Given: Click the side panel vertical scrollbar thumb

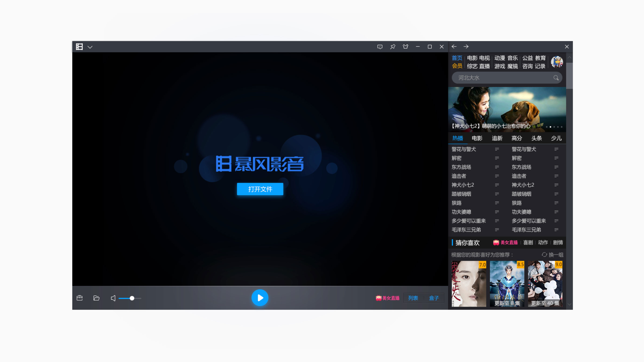Looking at the screenshot, I should [x=570, y=76].
